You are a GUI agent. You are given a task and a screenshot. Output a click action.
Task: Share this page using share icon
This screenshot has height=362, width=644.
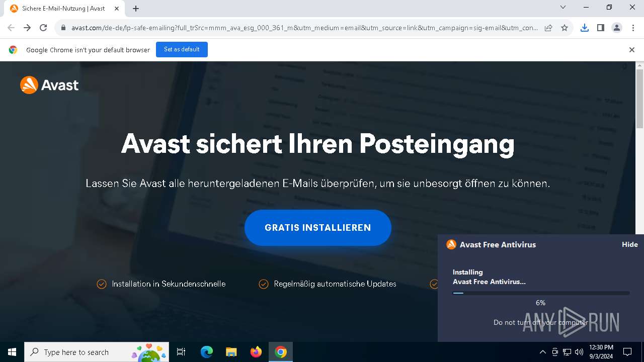click(x=548, y=28)
